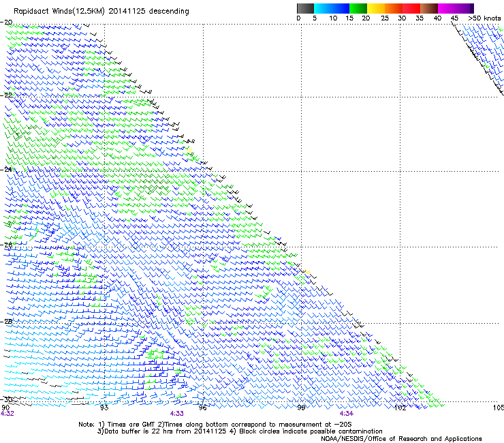Click the yellow 20-25 knots legend color
This screenshot has height=443, width=504.
pyautogui.click(x=376, y=8)
